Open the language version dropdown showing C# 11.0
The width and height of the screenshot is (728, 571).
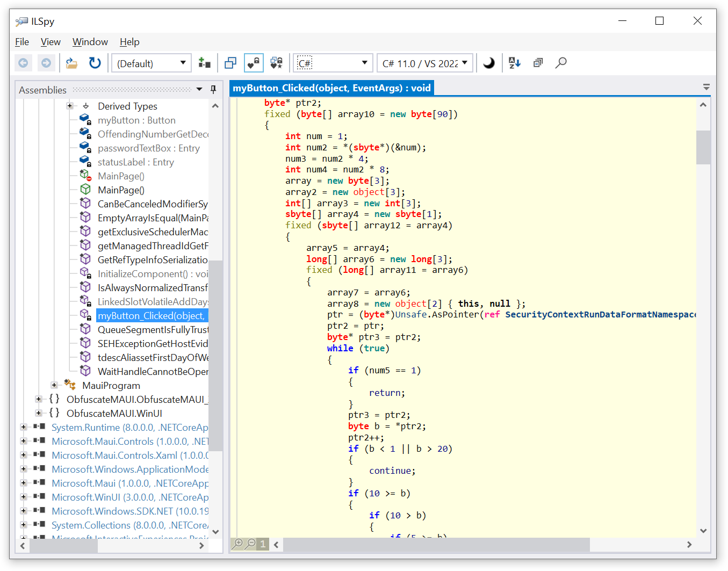424,63
